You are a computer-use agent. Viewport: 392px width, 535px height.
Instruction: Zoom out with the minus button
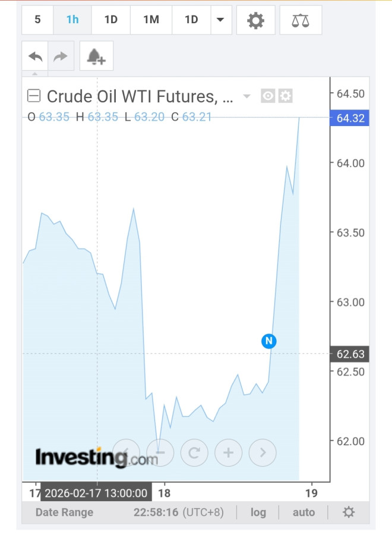pos(160,453)
